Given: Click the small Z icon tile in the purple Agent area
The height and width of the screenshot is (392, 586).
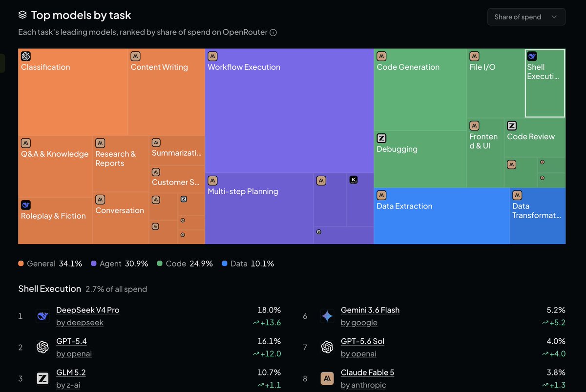Looking at the screenshot, I should point(318,232).
